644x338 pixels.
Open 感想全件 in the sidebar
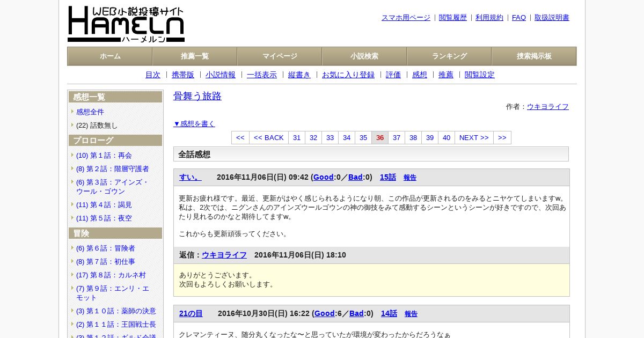(x=90, y=112)
